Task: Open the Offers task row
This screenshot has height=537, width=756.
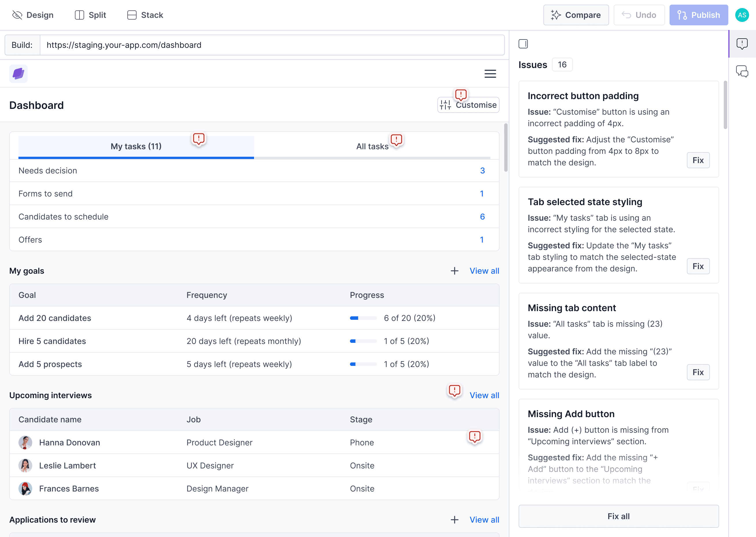Action: click(254, 240)
